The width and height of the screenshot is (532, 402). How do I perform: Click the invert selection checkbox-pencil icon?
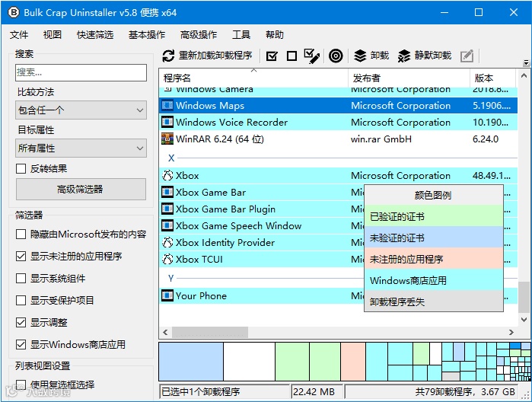[x=312, y=56]
